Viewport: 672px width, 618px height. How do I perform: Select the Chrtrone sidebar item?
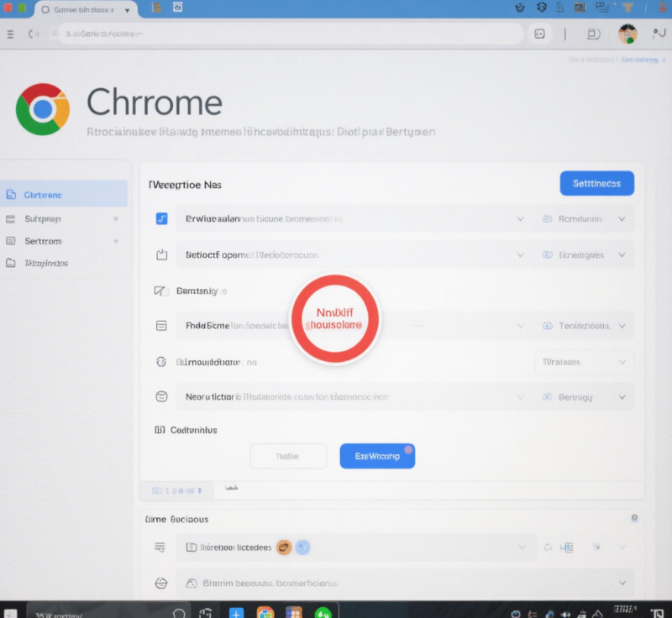click(64, 195)
